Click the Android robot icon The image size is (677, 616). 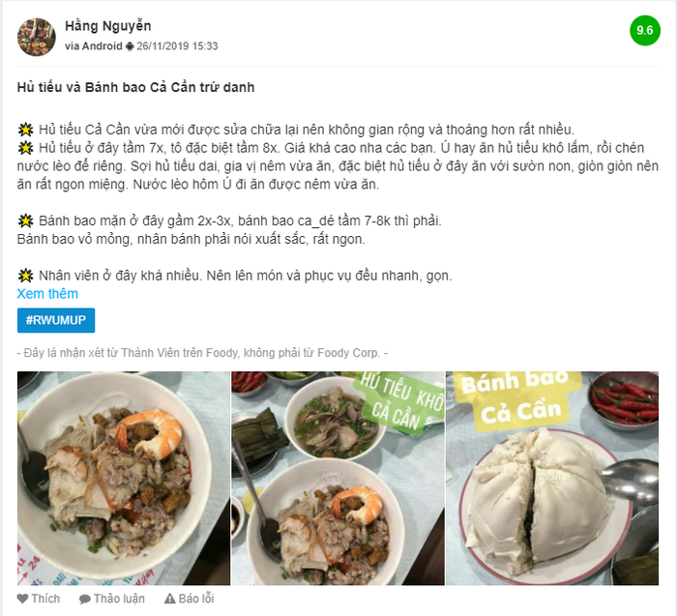pyautogui.click(x=130, y=46)
